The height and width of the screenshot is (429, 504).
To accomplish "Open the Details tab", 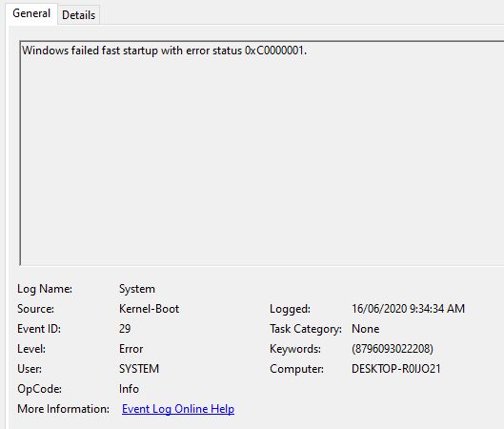I will [x=79, y=15].
